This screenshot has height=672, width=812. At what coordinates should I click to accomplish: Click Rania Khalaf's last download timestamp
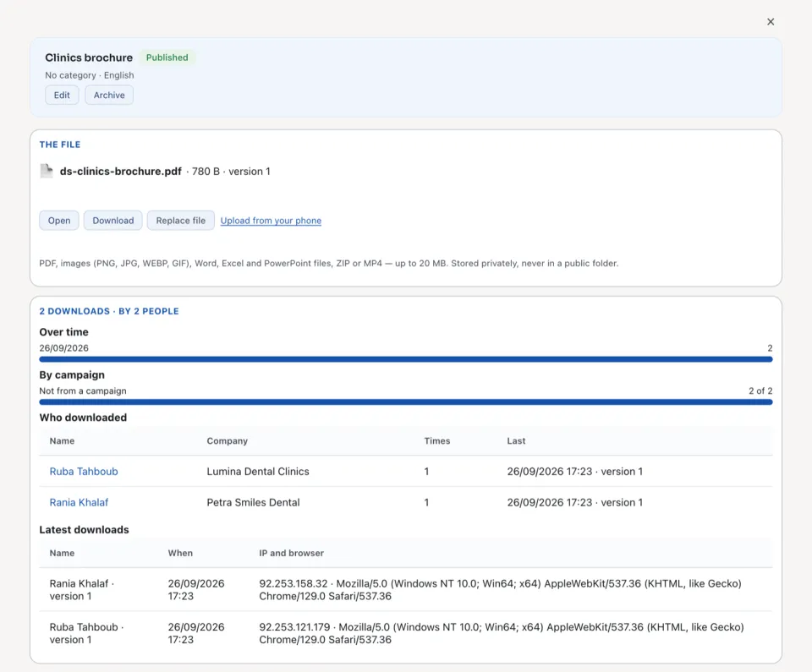coord(575,503)
